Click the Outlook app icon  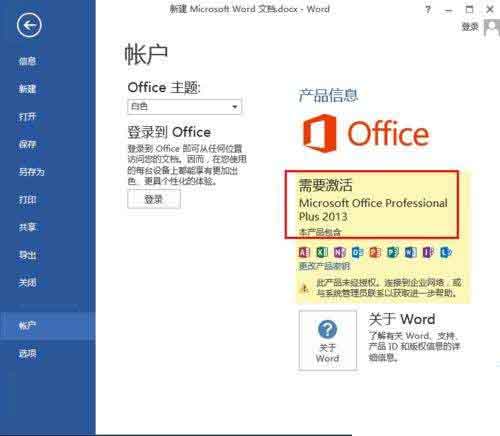357,252
